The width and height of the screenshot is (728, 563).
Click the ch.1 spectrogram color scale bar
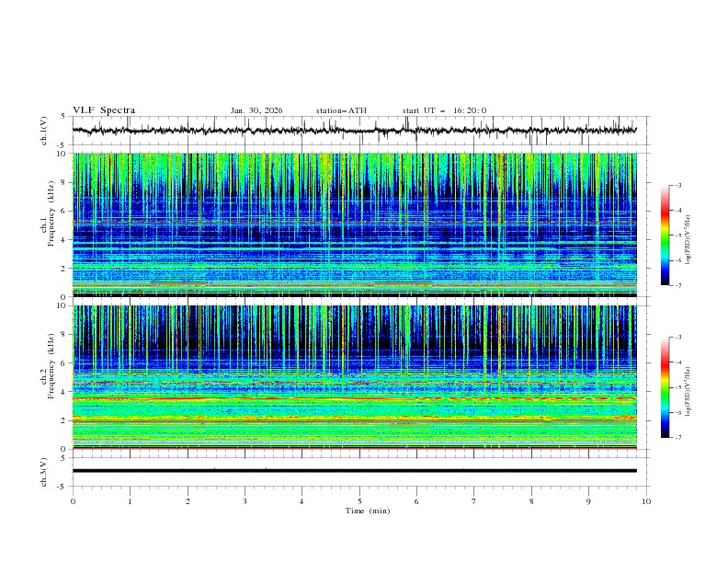click(665, 236)
